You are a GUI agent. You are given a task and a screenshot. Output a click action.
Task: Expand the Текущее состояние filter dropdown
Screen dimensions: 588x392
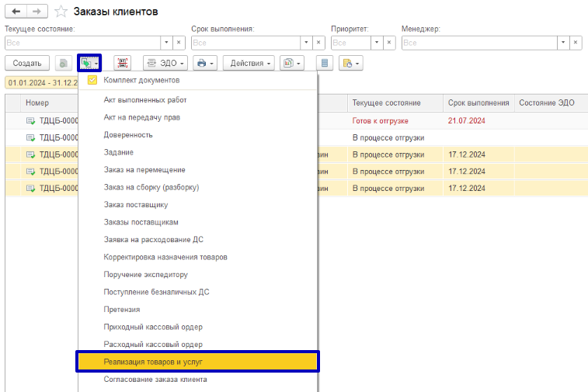(165, 43)
